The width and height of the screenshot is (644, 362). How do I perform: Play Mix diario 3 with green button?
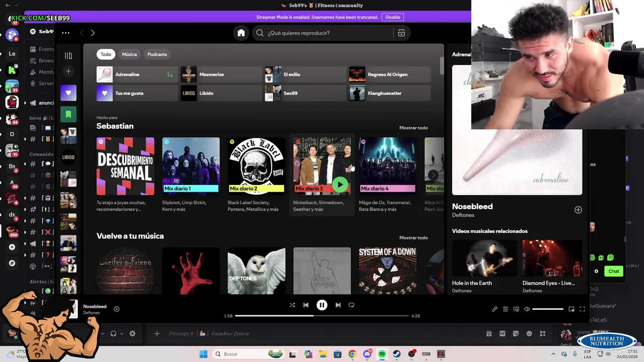tap(341, 185)
